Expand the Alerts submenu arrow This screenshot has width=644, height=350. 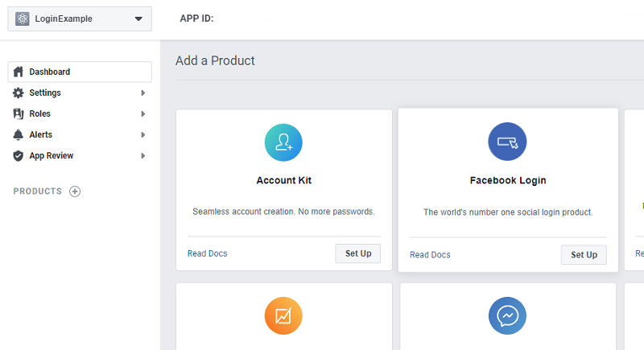143,134
